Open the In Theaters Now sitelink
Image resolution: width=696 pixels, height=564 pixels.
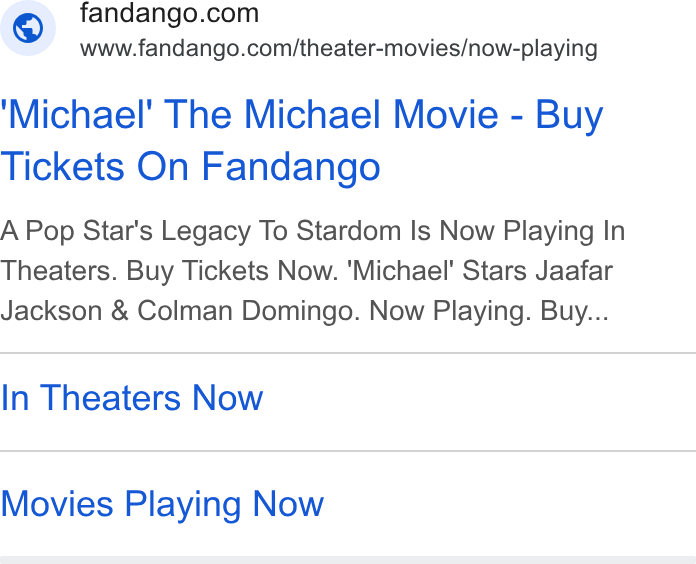[x=132, y=398]
